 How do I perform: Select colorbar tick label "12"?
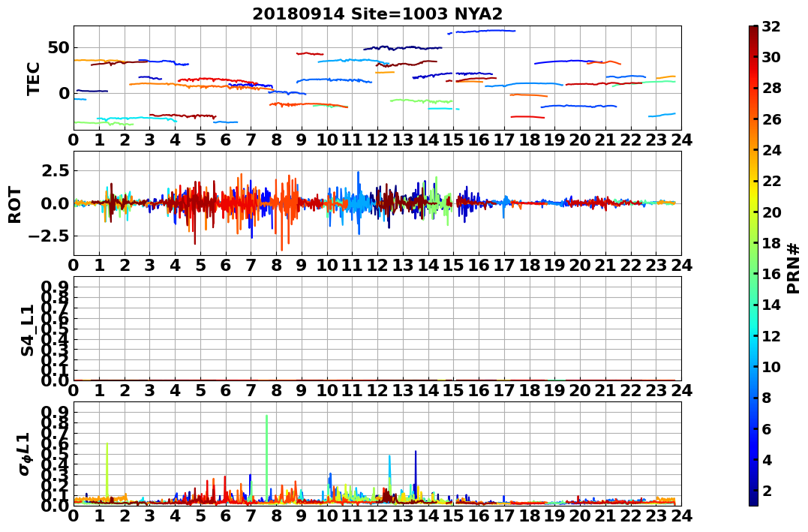point(771,335)
